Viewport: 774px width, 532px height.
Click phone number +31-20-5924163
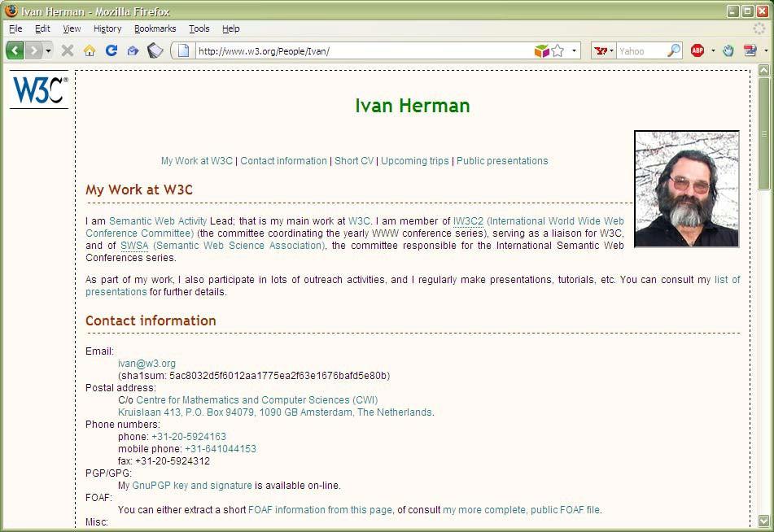pos(189,437)
